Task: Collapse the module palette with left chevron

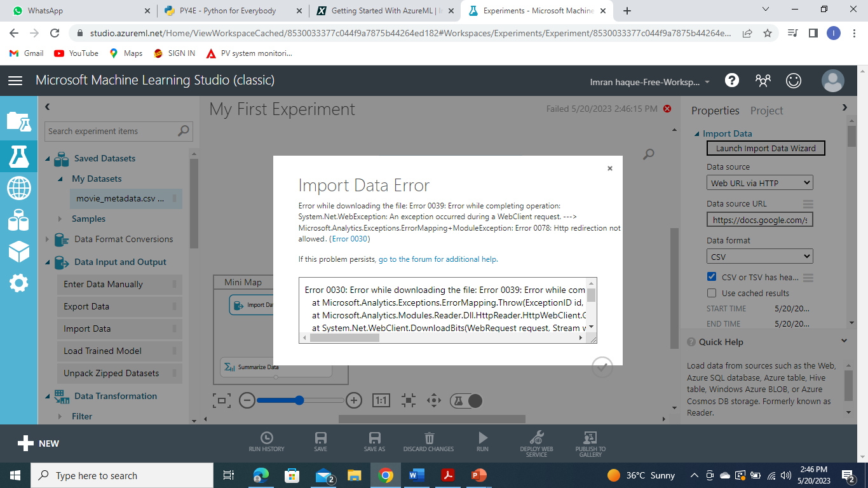Action: pos(48,107)
